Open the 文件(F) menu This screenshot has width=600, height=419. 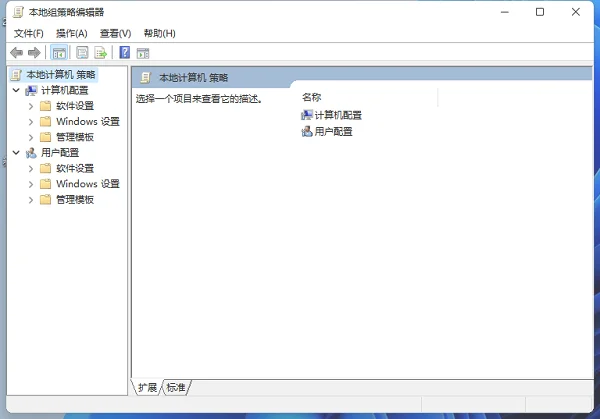(x=29, y=34)
